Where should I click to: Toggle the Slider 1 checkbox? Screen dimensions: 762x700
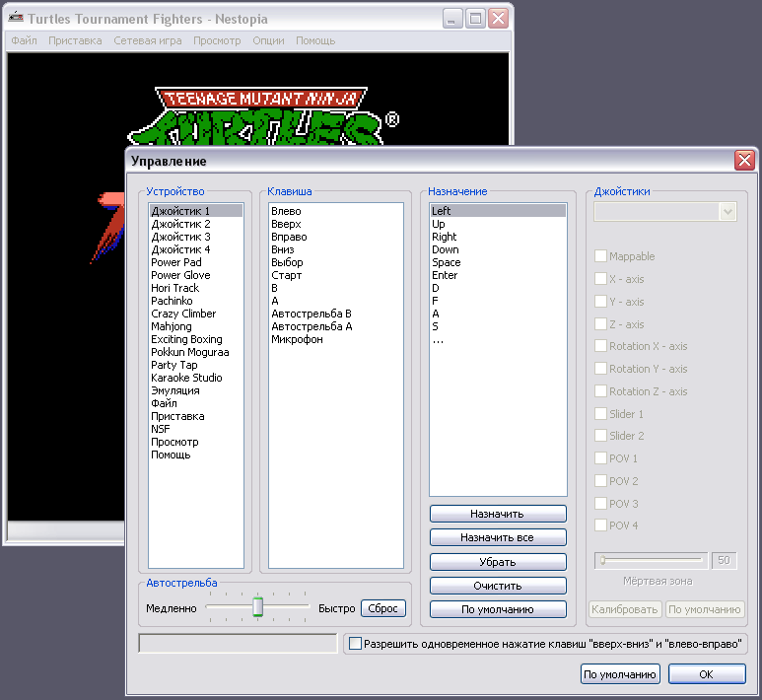tap(601, 414)
